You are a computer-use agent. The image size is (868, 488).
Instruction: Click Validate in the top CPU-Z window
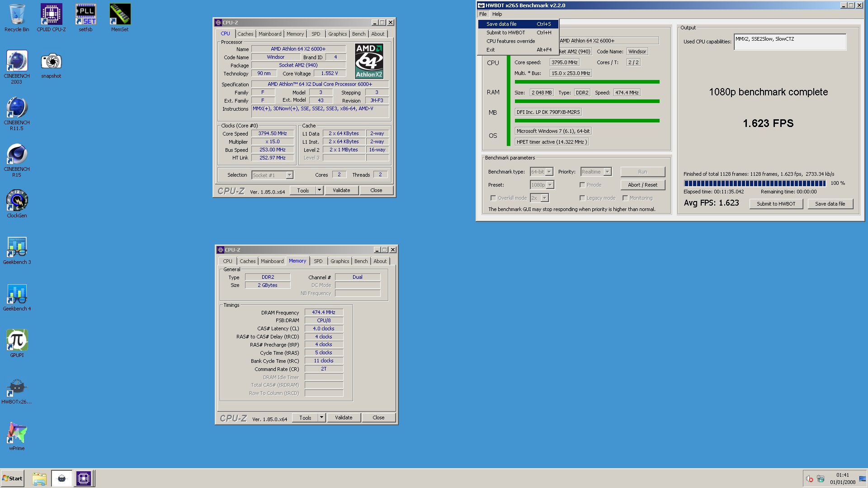coord(341,190)
